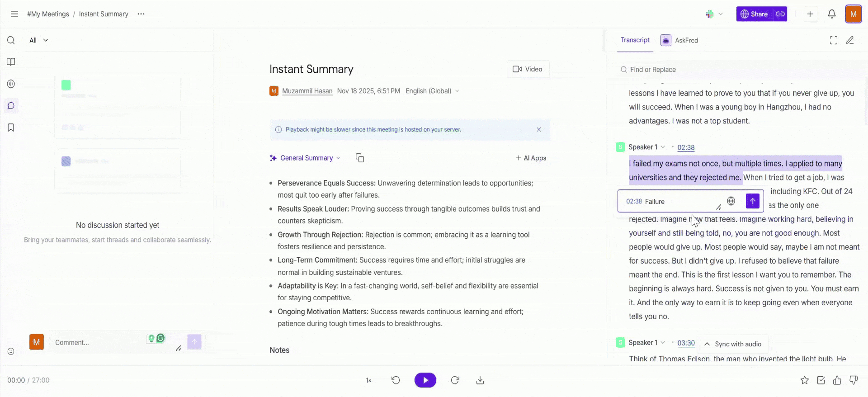Open the notifications bell
Image resolution: width=868 pixels, height=397 pixels.
(x=831, y=14)
